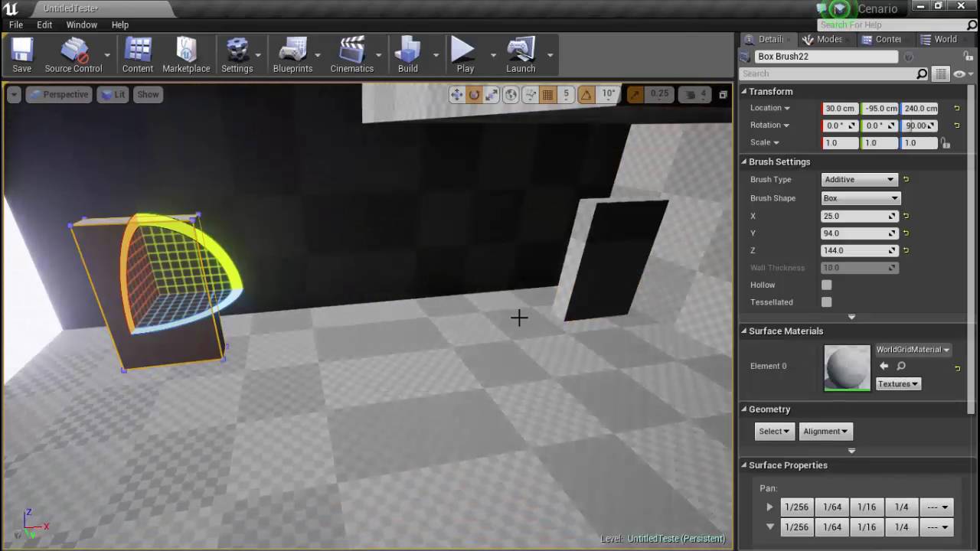Open the Window menu
The width and height of the screenshot is (980, 551).
pos(81,24)
